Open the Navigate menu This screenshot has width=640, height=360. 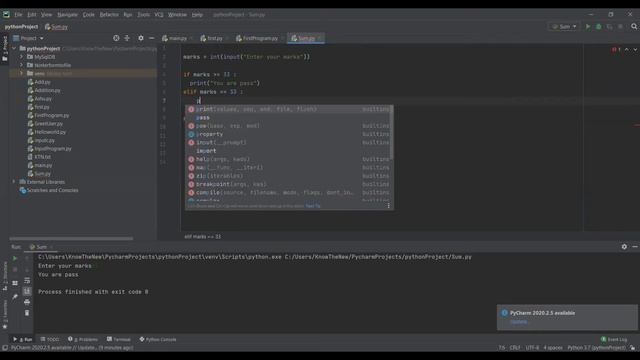[x=67, y=14]
